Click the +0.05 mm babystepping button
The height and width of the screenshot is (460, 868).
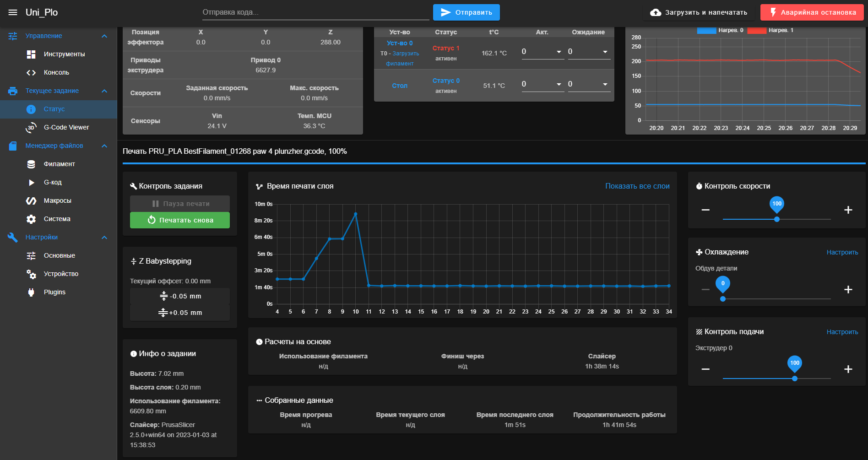(x=180, y=313)
